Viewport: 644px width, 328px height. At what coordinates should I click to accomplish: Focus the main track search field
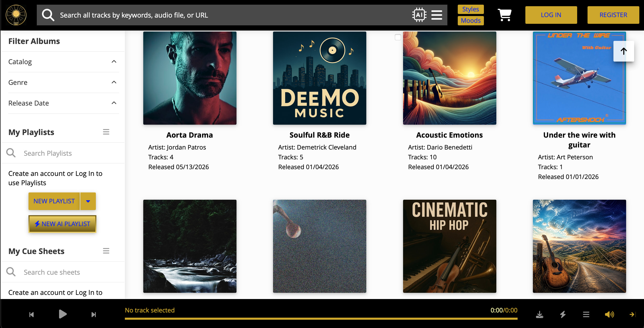click(233, 15)
